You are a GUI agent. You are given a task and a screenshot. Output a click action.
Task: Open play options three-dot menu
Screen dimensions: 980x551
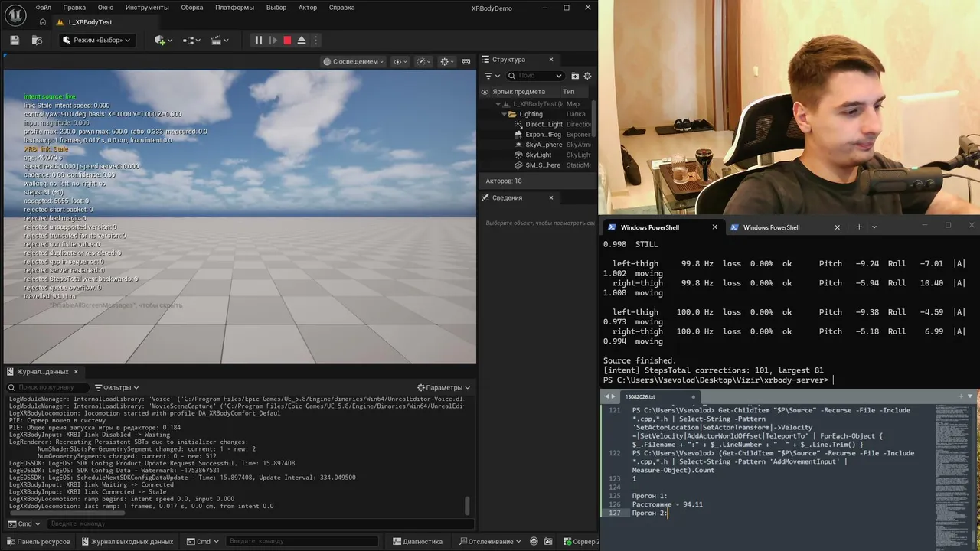315,40
